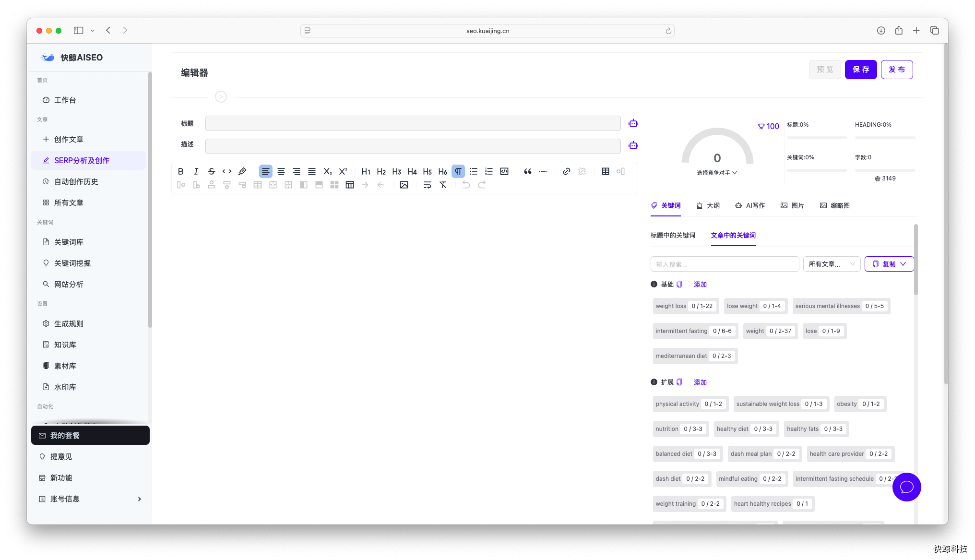Insert an image into editor
The height and width of the screenshot is (560, 975).
(x=404, y=185)
